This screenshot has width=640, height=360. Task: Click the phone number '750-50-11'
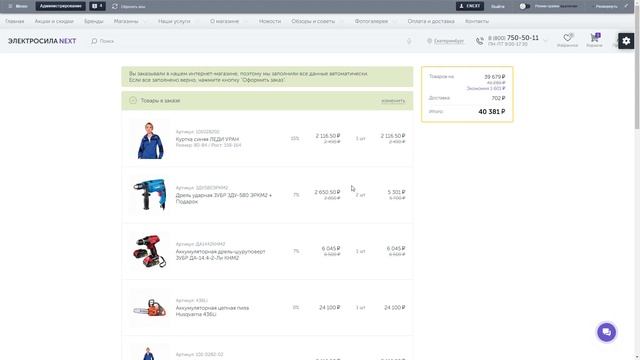[522, 38]
